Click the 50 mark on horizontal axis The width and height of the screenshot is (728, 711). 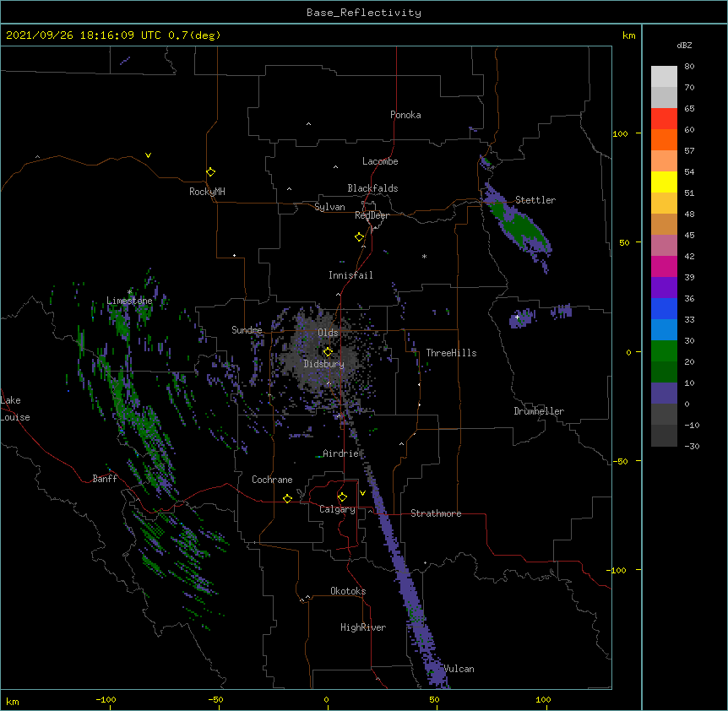tap(434, 699)
